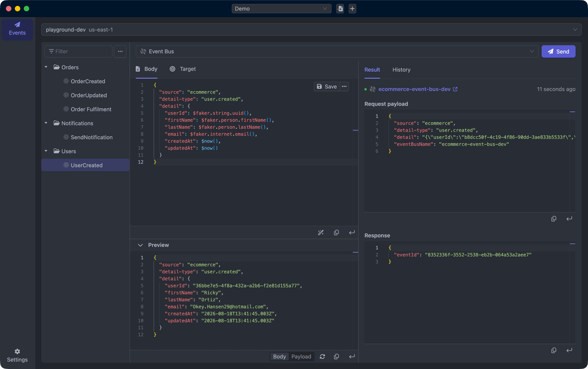Toggle word wrap for the request payload
The image size is (588, 369).
(569, 219)
